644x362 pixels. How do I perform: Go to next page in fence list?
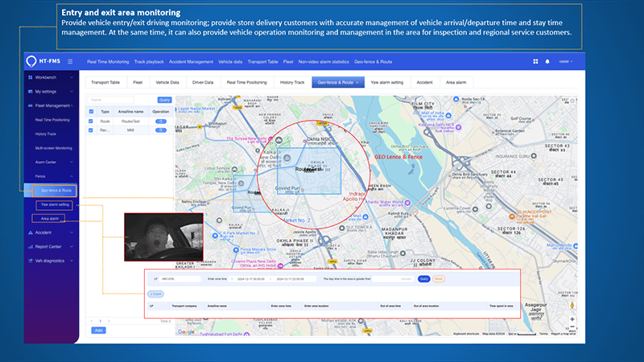(109, 321)
